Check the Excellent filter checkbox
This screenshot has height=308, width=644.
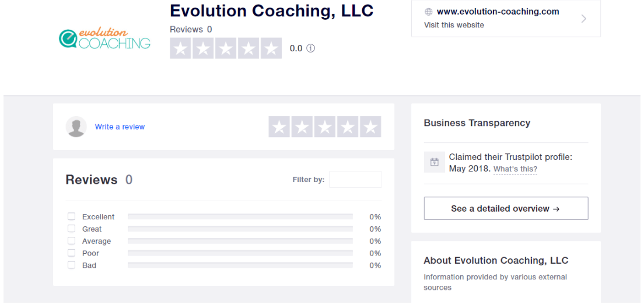click(72, 216)
